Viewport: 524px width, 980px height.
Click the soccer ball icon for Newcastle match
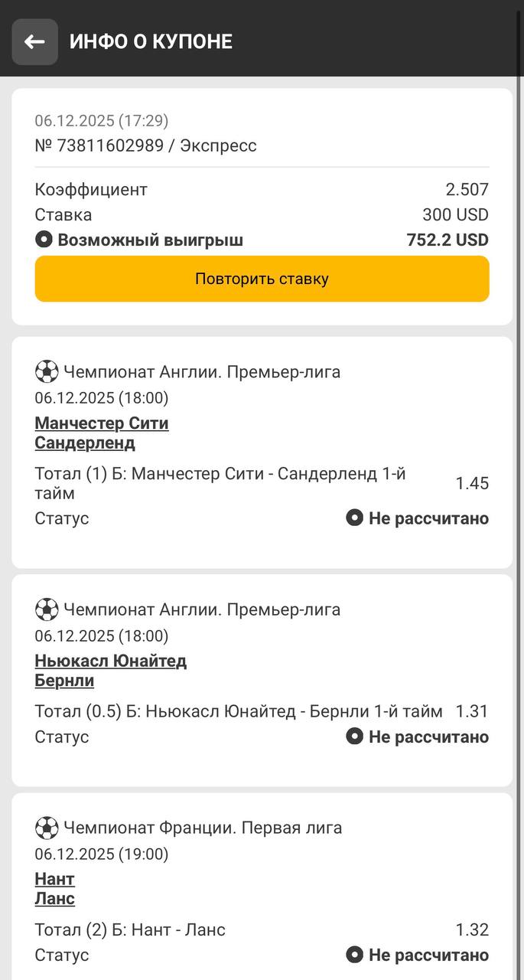click(47, 609)
